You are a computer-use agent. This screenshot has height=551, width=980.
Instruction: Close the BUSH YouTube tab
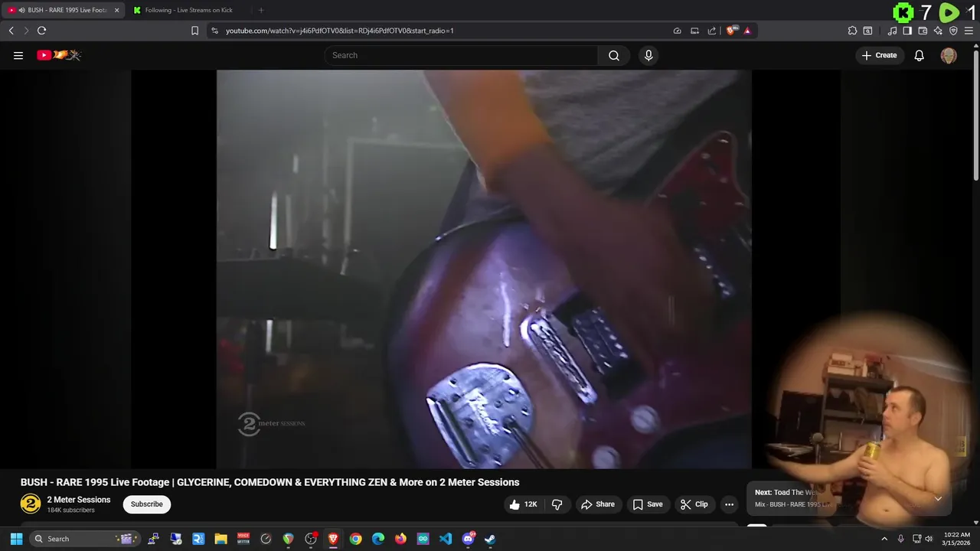click(x=117, y=10)
